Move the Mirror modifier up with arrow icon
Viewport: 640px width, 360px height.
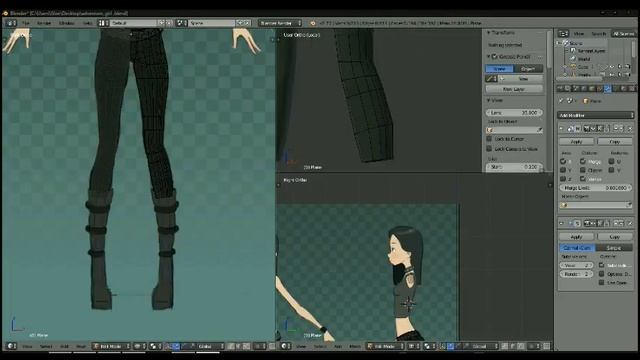[616, 129]
